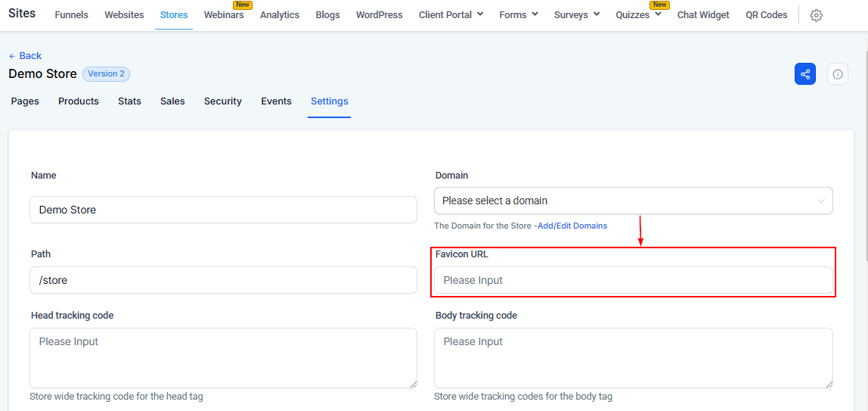Viewport: 868px width, 411px height.
Task: Expand the Client Portal dropdown
Action: point(451,15)
